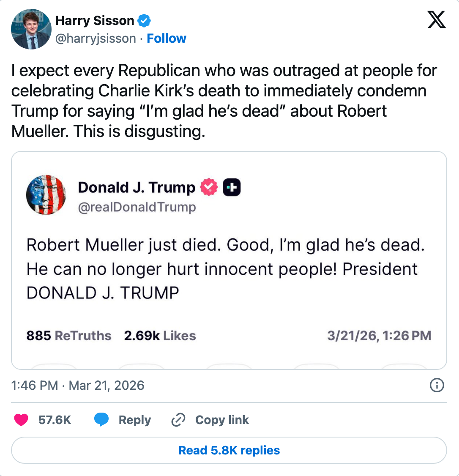The width and height of the screenshot is (459, 476).
Task: Click the 885 ReTruths count
Action: click(x=69, y=336)
